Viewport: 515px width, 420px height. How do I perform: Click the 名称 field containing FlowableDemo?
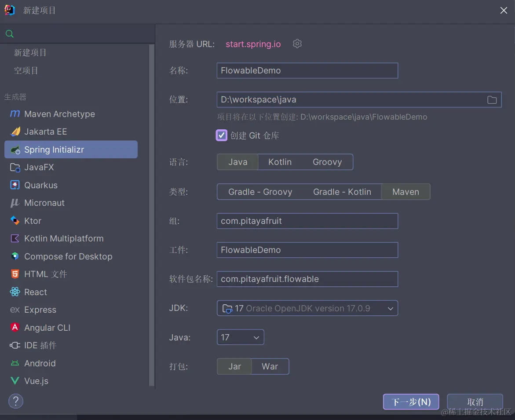[x=307, y=71]
